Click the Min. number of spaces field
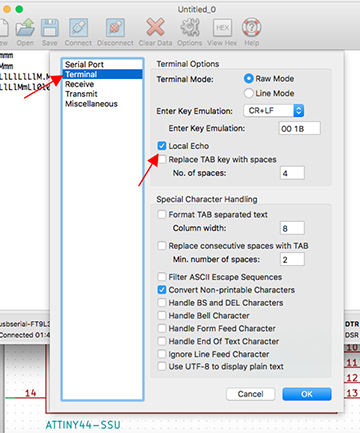 click(292, 259)
